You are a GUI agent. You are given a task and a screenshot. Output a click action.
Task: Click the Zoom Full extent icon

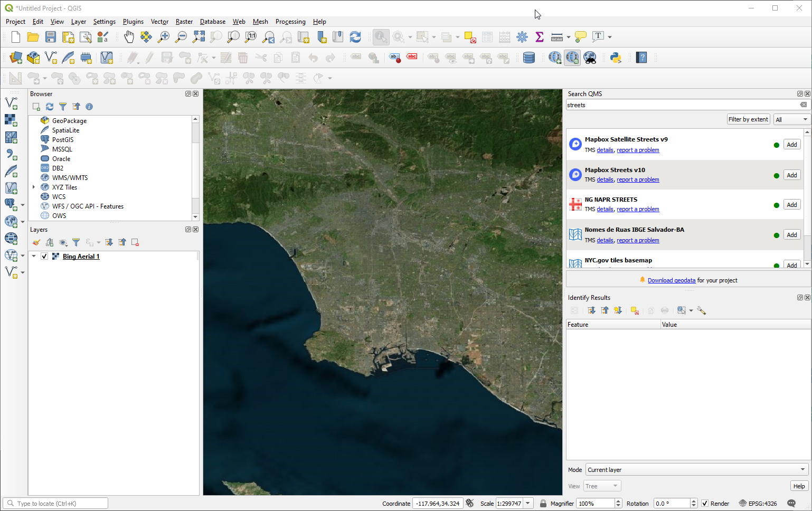199,37
